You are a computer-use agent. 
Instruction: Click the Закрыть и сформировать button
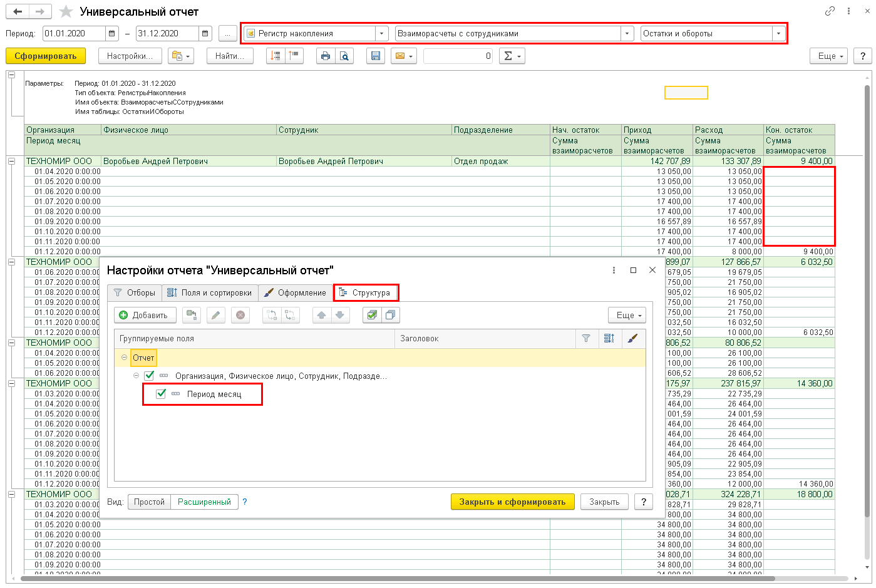click(512, 502)
